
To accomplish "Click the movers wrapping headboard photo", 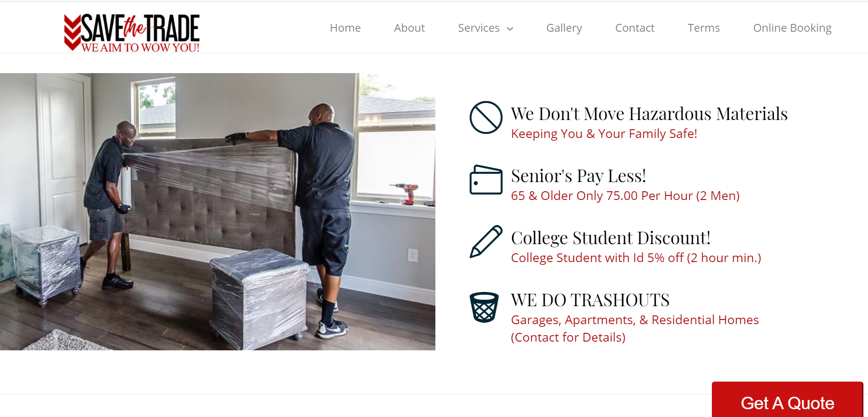I will pyautogui.click(x=218, y=211).
